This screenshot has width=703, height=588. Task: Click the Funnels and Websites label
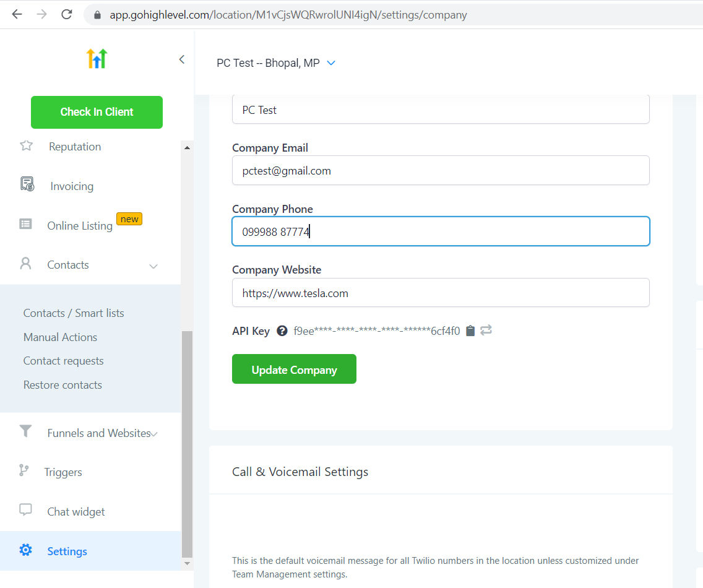99,433
